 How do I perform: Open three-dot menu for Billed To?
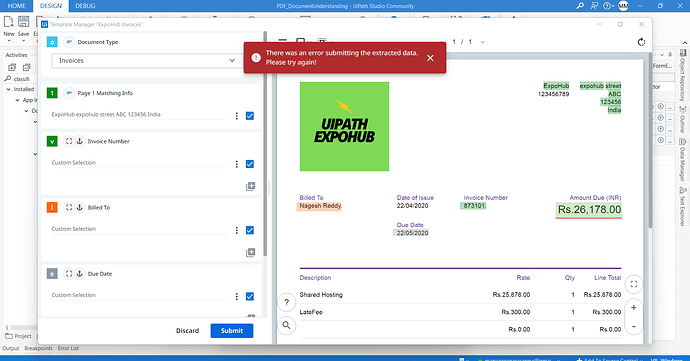[237, 230]
